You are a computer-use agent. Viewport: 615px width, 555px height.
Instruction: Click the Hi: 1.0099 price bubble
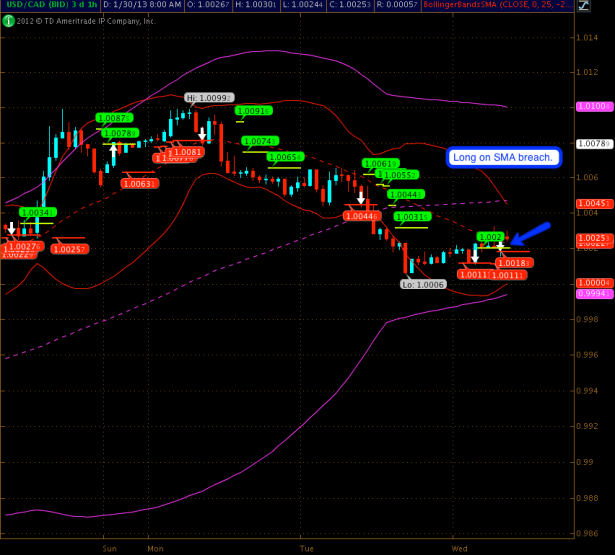click(x=208, y=97)
